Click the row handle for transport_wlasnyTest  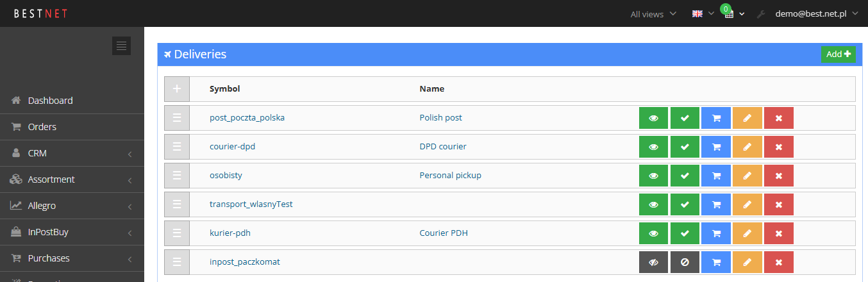[177, 204]
